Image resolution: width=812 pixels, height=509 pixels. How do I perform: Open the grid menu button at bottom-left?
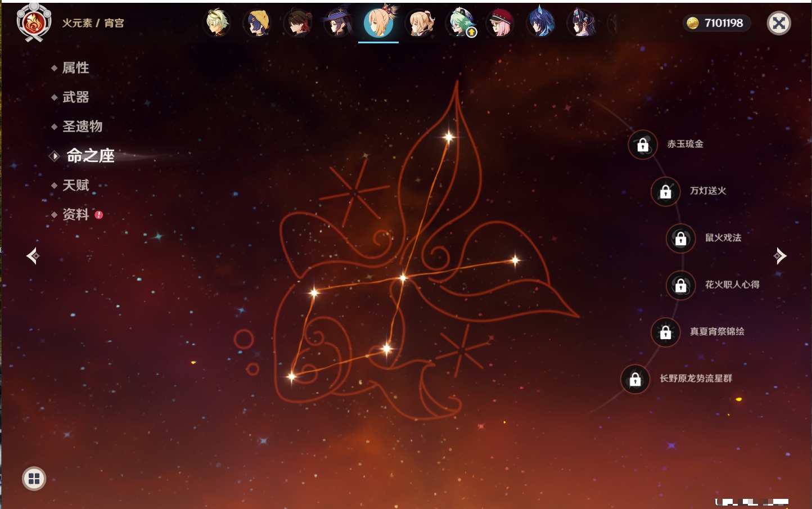click(34, 479)
